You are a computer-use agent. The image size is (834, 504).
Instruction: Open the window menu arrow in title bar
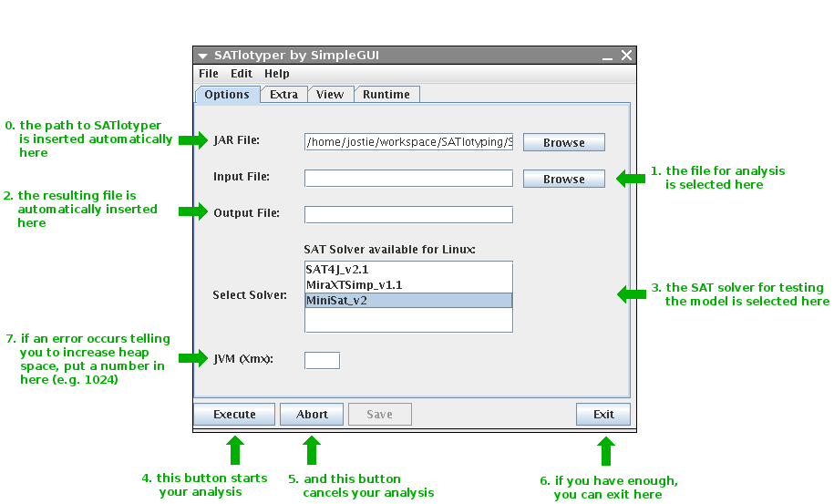tap(202, 56)
